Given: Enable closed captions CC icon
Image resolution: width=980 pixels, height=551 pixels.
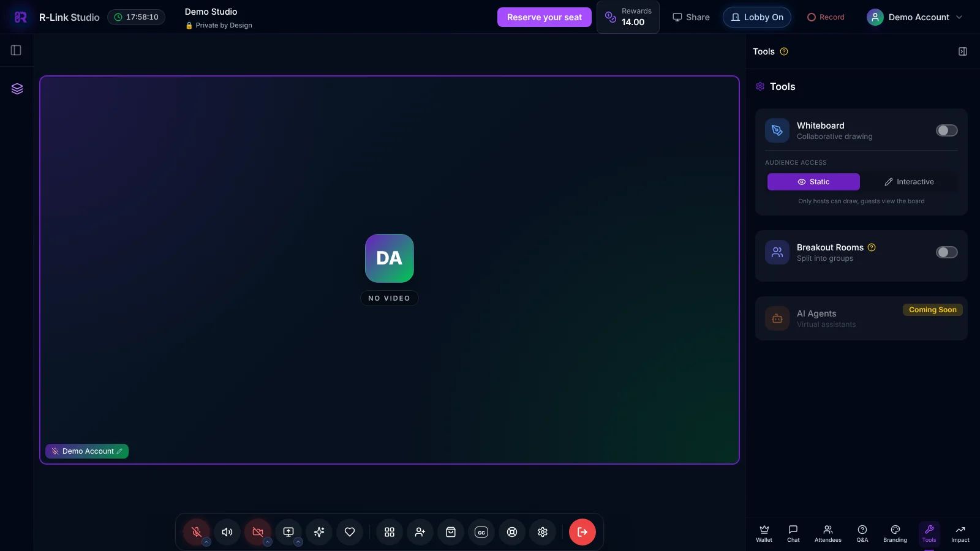Looking at the screenshot, I should point(481,532).
